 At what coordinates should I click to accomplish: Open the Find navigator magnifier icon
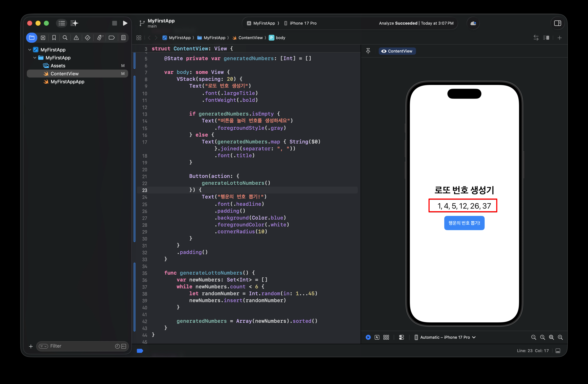point(65,37)
